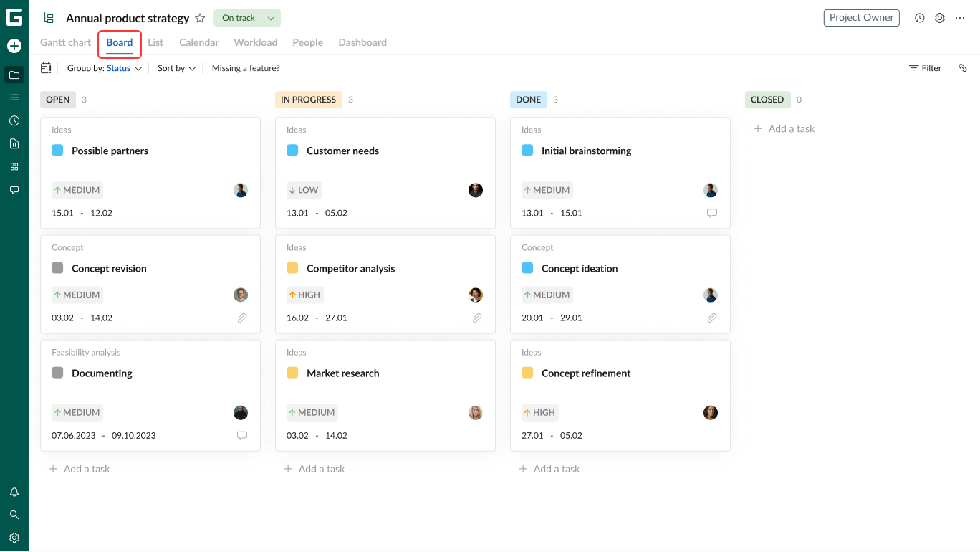Screen dimensions: 980x552
Task: Open search from the sidebar magnifier
Action: 14,515
